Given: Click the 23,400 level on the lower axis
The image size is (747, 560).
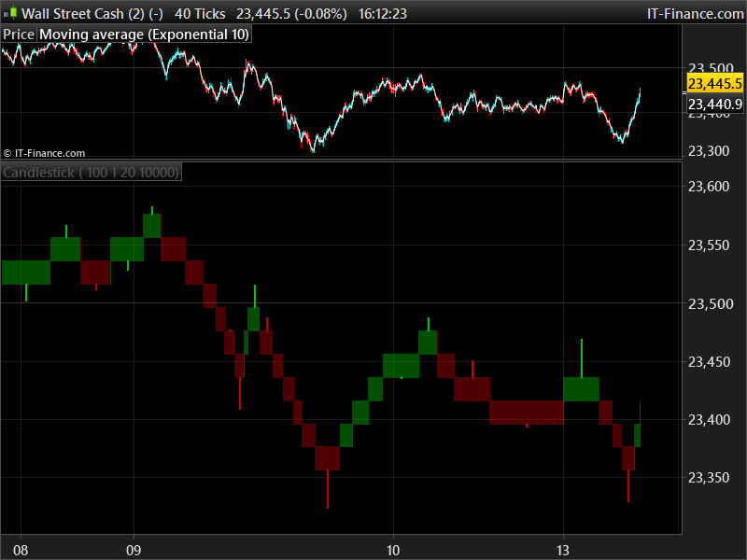Looking at the screenshot, I should click(x=709, y=419).
